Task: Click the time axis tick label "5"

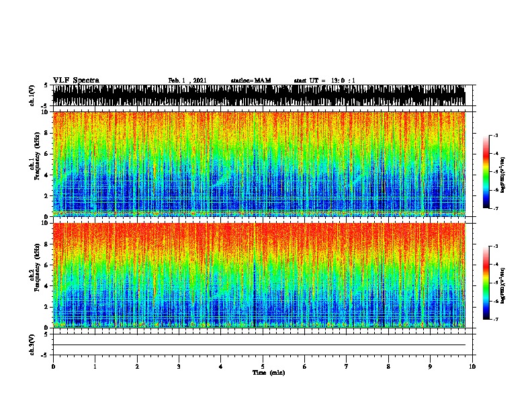Action: click(x=263, y=366)
